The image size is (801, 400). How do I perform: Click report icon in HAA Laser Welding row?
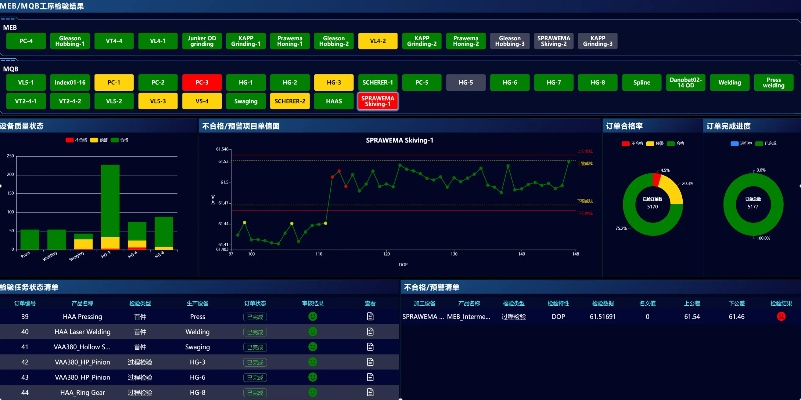[x=370, y=331]
